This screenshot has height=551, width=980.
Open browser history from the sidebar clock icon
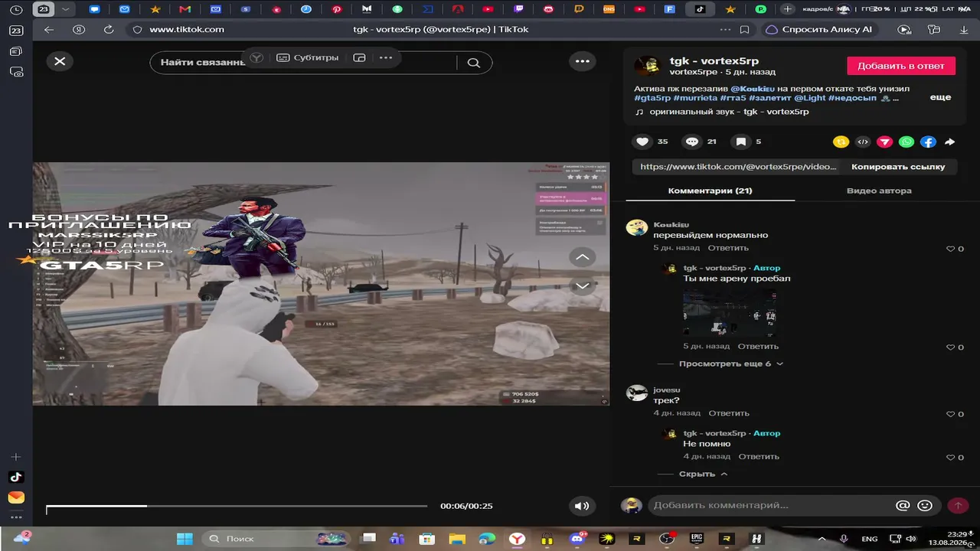16,9
